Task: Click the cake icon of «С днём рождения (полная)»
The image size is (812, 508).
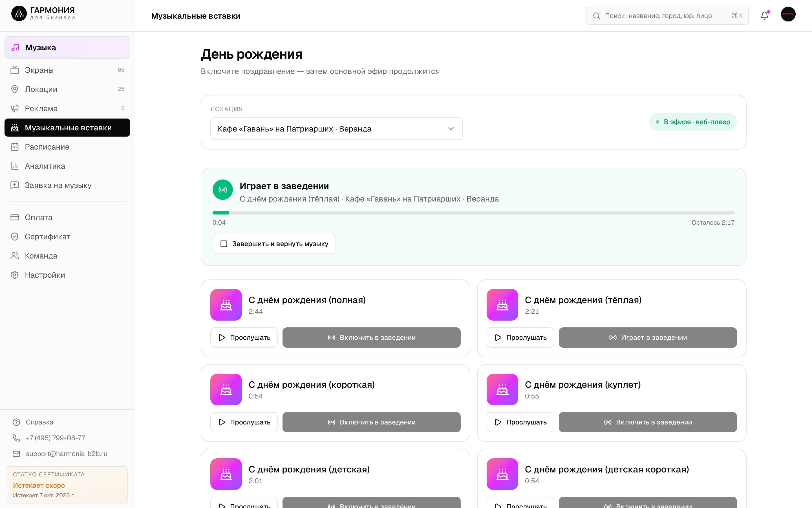Action: 226,305
